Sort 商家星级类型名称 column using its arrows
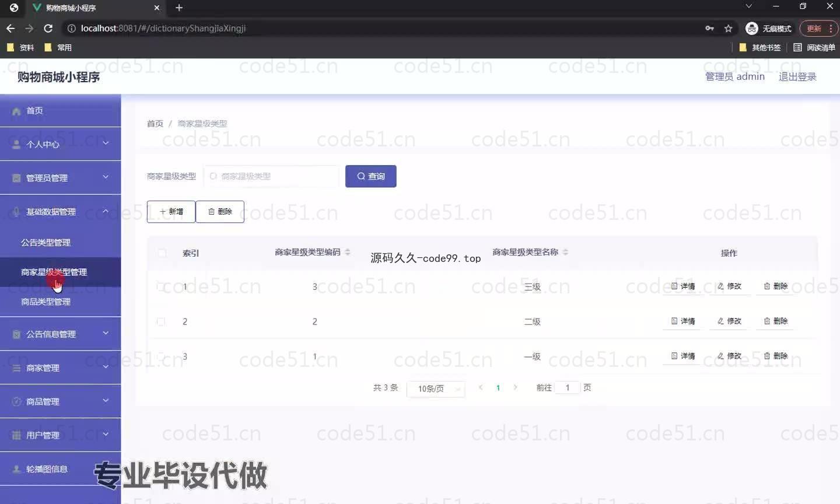Viewport: 840px width, 504px height. (565, 252)
